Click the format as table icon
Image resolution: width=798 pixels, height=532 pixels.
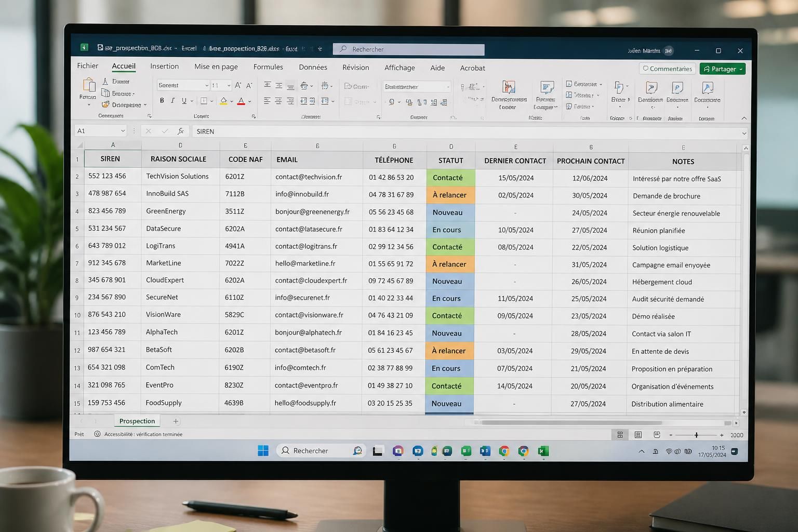pyautogui.click(x=547, y=87)
